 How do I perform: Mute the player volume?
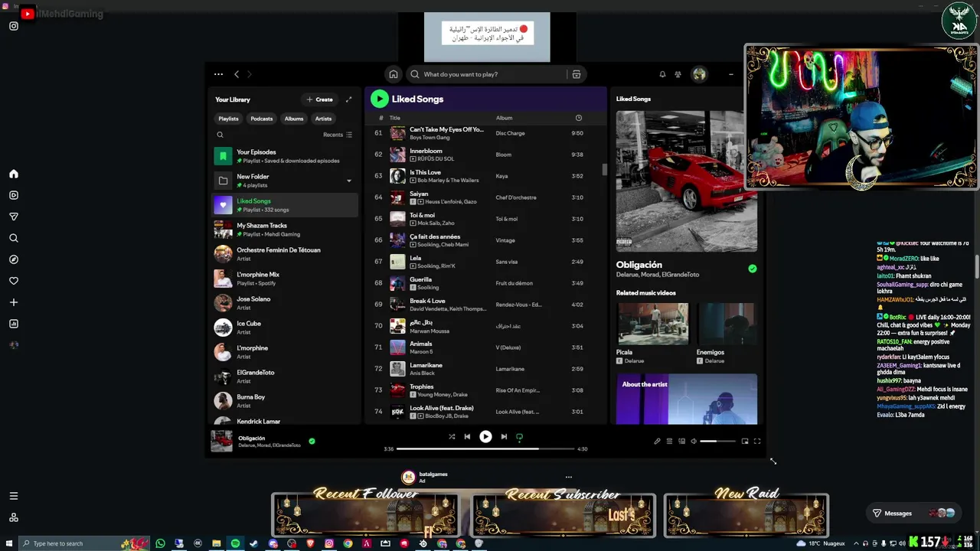(694, 441)
